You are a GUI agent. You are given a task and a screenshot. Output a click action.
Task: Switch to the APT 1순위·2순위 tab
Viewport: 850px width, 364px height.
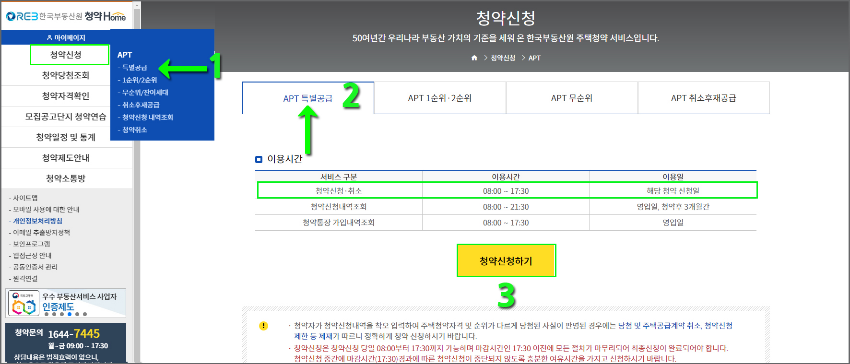click(440, 98)
